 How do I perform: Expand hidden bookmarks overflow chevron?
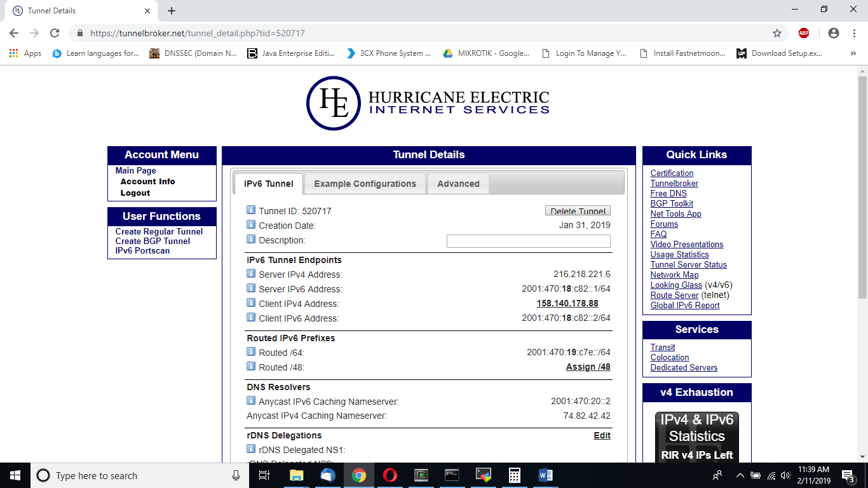click(853, 53)
